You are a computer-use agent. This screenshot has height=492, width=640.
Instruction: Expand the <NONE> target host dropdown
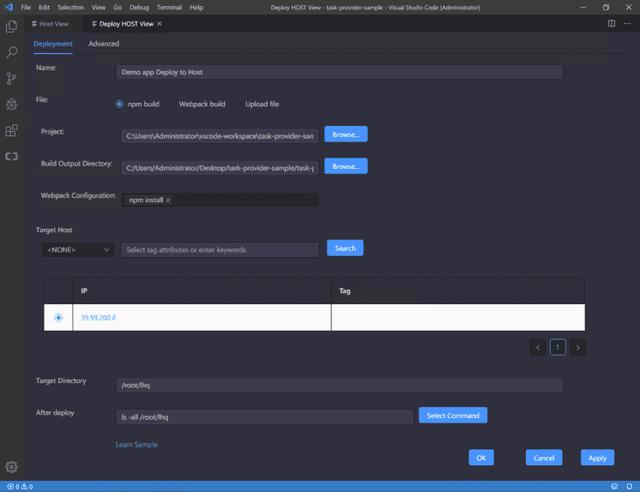click(78, 249)
